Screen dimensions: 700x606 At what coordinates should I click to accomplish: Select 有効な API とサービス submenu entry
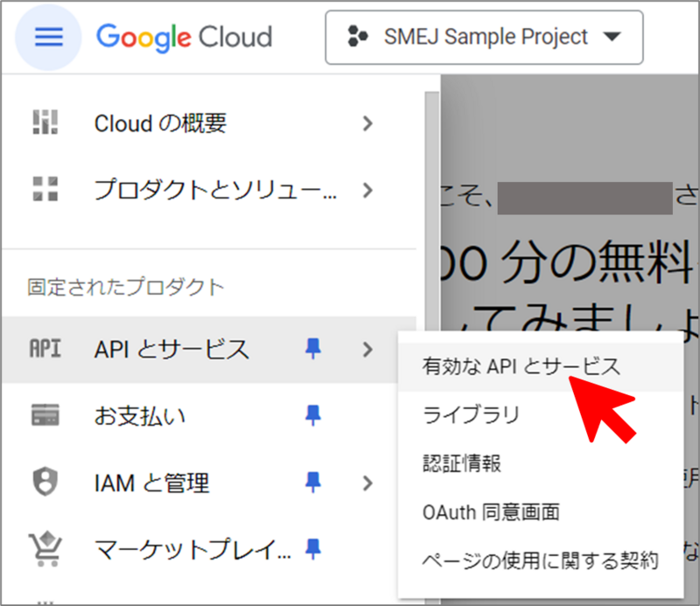pos(541,366)
